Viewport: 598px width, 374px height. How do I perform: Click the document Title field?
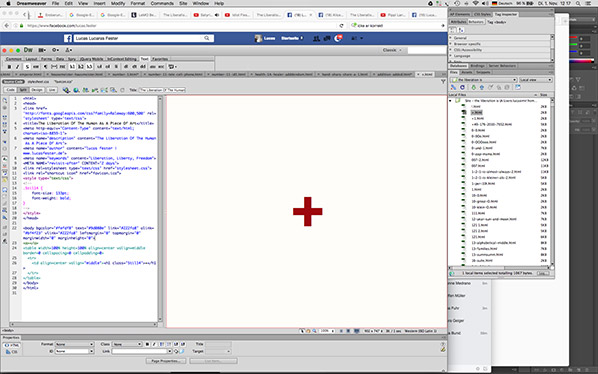coord(162,90)
